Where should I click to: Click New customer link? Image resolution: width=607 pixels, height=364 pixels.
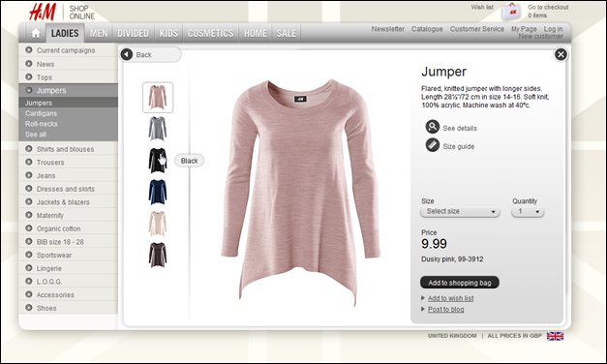coord(541,36)
